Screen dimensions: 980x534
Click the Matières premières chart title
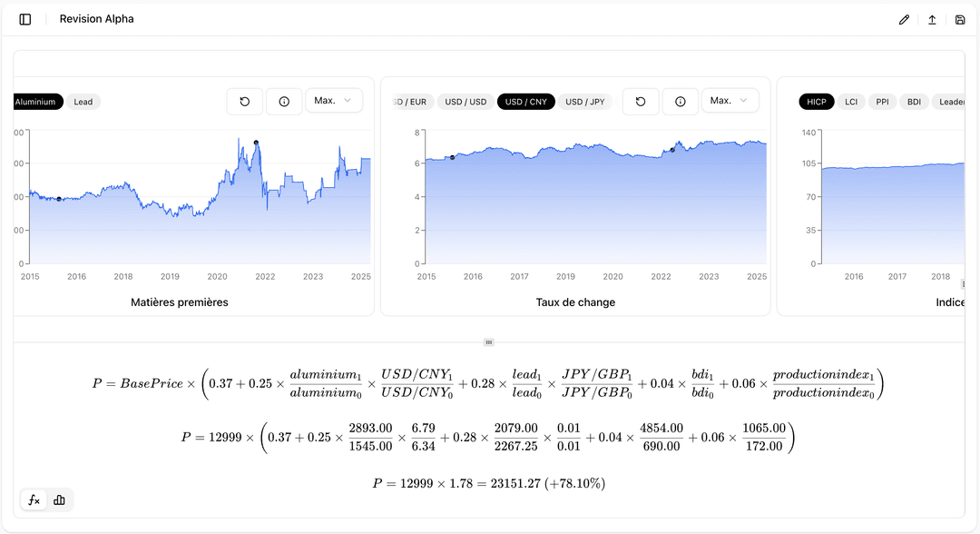pos(180,302)
